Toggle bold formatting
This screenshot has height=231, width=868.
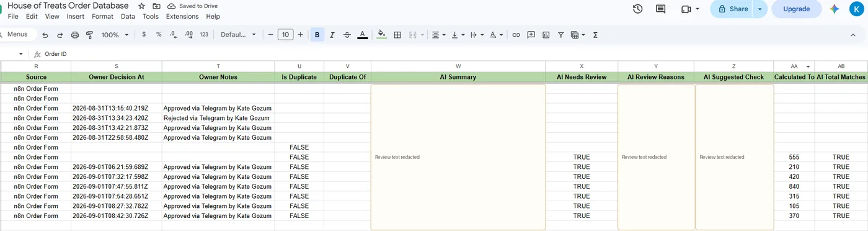tap(317, 35)
